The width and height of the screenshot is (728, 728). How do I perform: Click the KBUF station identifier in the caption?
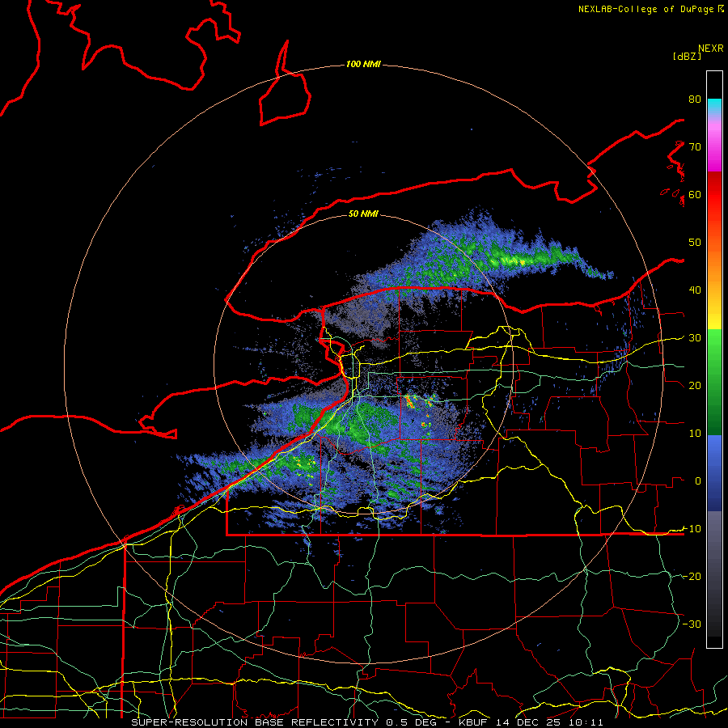pos(475,722)
